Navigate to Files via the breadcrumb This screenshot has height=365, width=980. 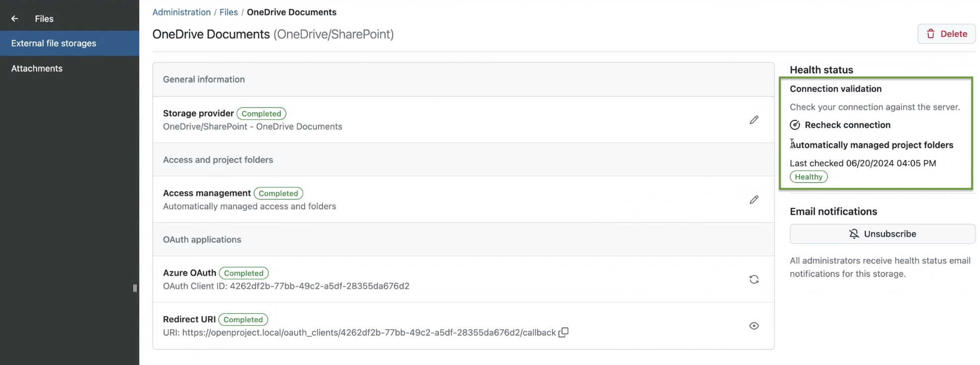click(x=228, y=12)
